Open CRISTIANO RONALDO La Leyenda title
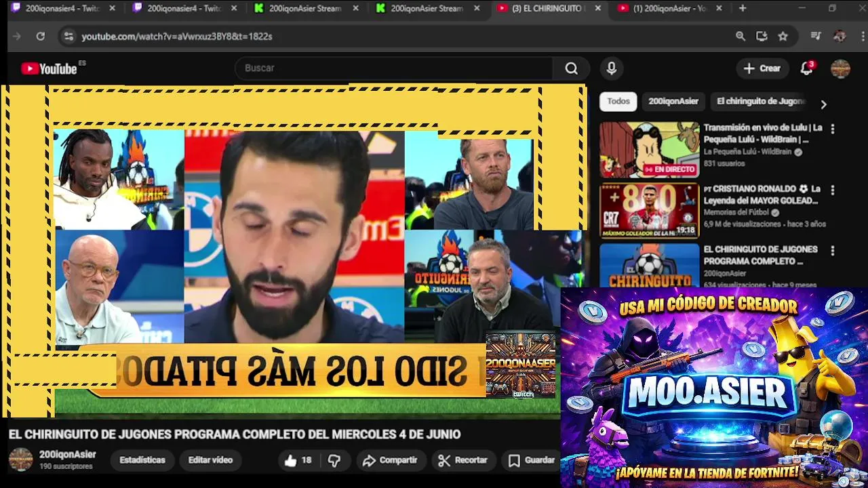868x488 pixels. click(762, 195)
